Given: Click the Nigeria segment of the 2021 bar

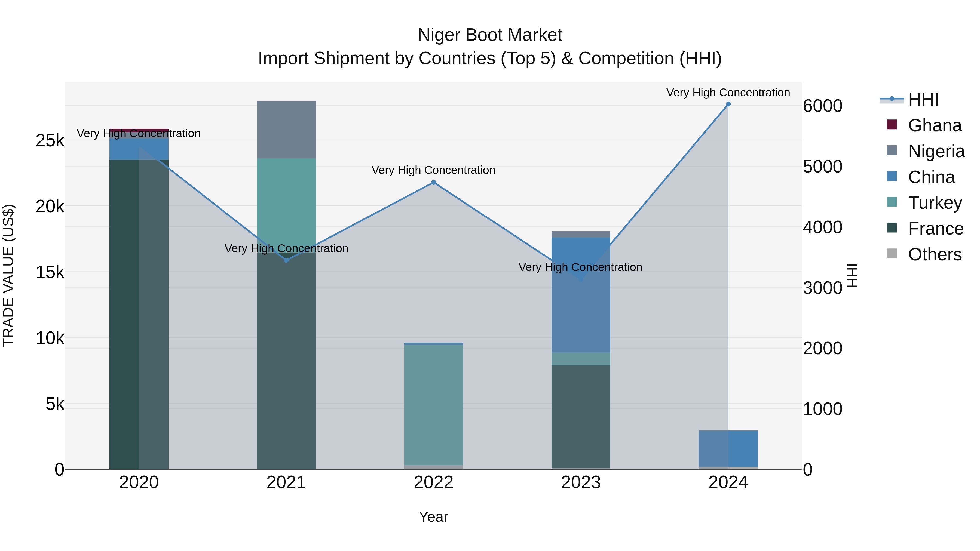Looking at the screenshot, I should (286, 130).
